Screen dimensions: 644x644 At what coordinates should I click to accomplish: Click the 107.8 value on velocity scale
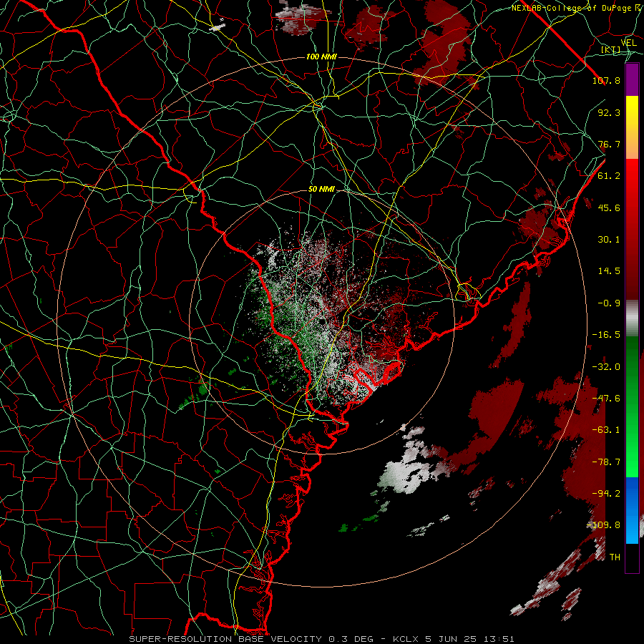tap(606, 80)
